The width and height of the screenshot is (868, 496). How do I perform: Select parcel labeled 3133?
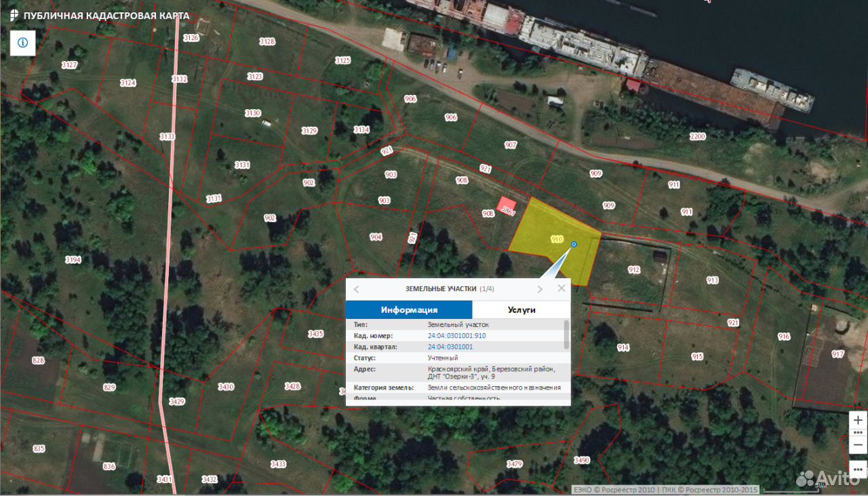click(x=167, y=136)
